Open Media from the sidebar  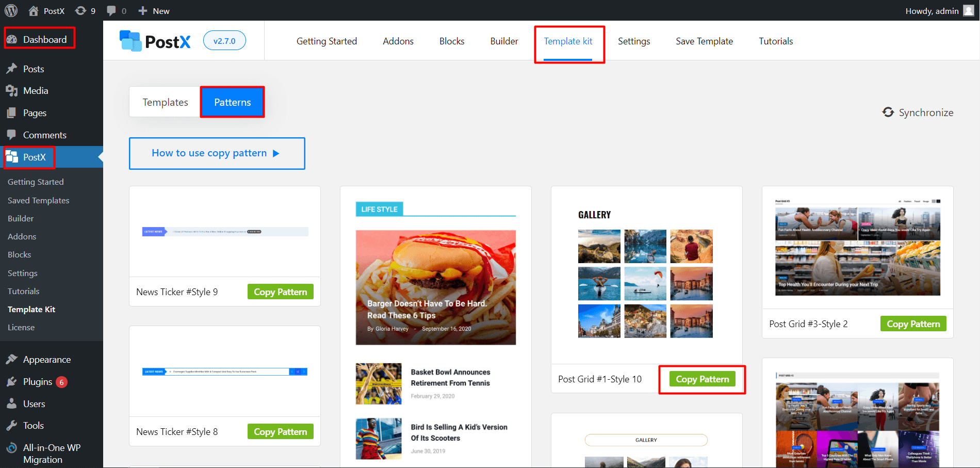pyautogui.click(x=35, y=91)
